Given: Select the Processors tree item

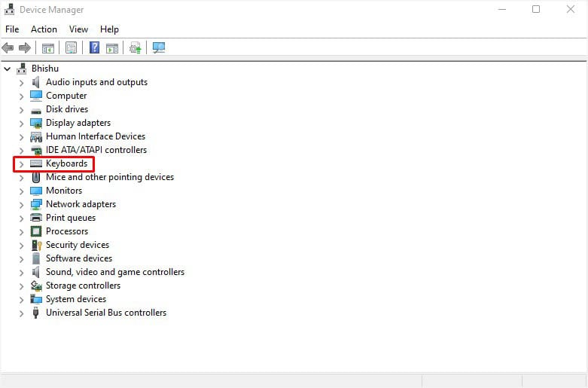Looking at the screenshot, I should [x=67, y=231].
